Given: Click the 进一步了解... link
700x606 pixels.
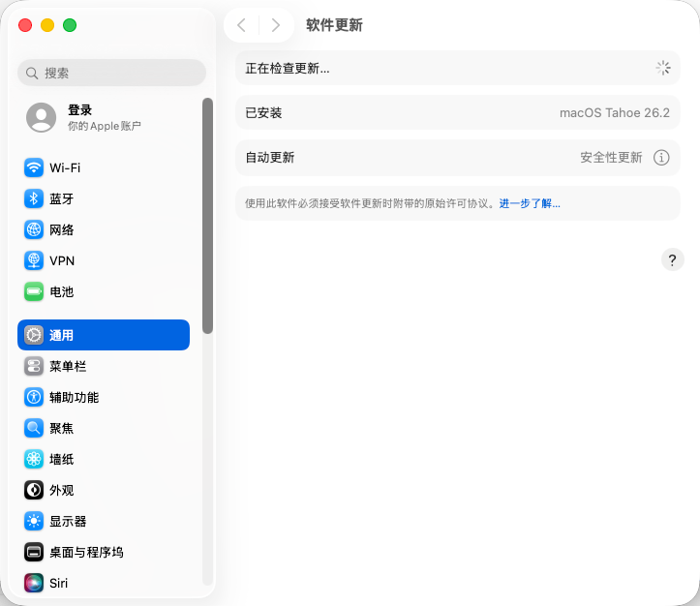Looking at the screenshot, I should tap(530, 203).
